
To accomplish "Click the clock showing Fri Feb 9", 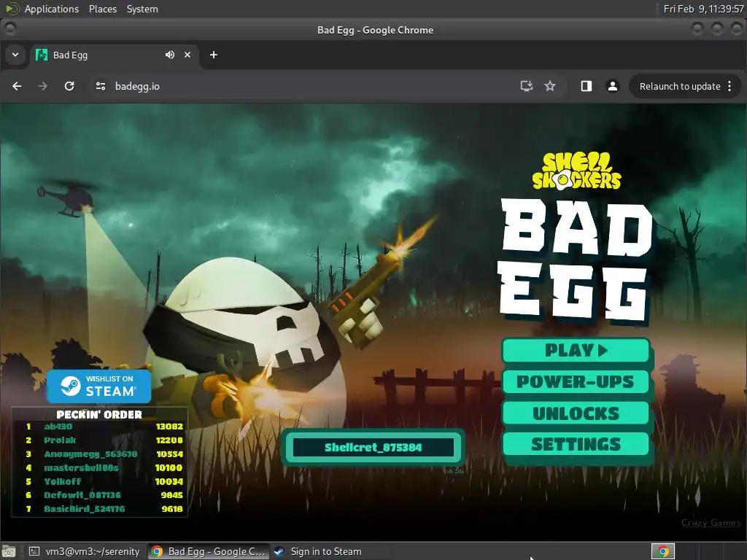I will click(x=704, y=9).
